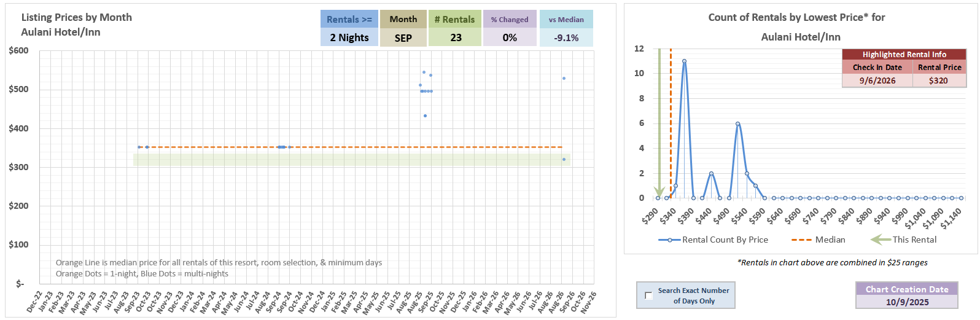Click the Highlighted Rental Info header
Viewport: 980px width, 320px height.
click(904, 55)
